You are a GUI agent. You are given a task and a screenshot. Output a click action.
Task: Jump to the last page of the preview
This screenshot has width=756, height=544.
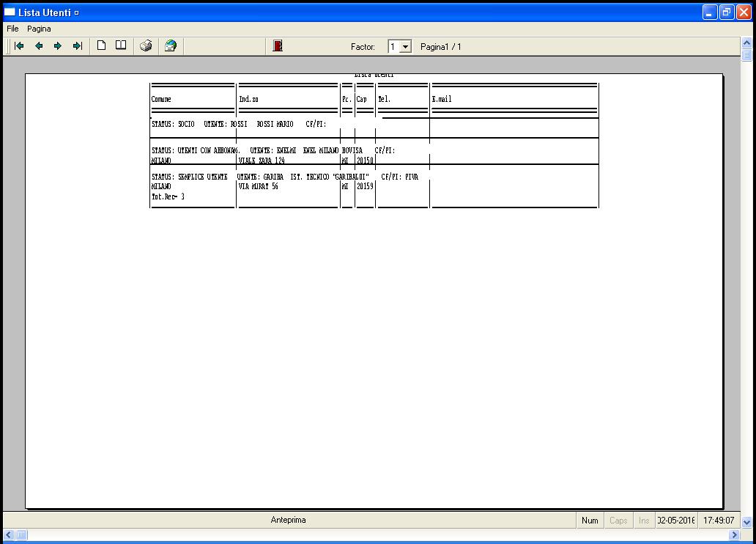click(78, 46)
